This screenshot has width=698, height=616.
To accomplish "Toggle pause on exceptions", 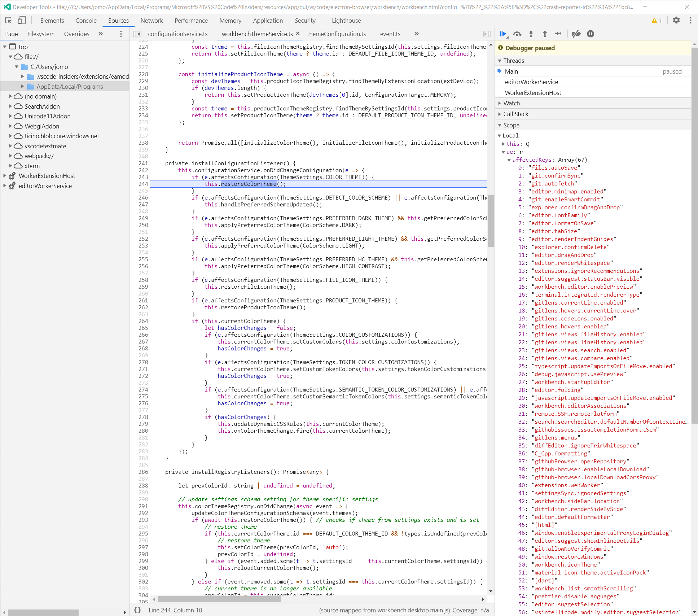I will tap(591, 34).
